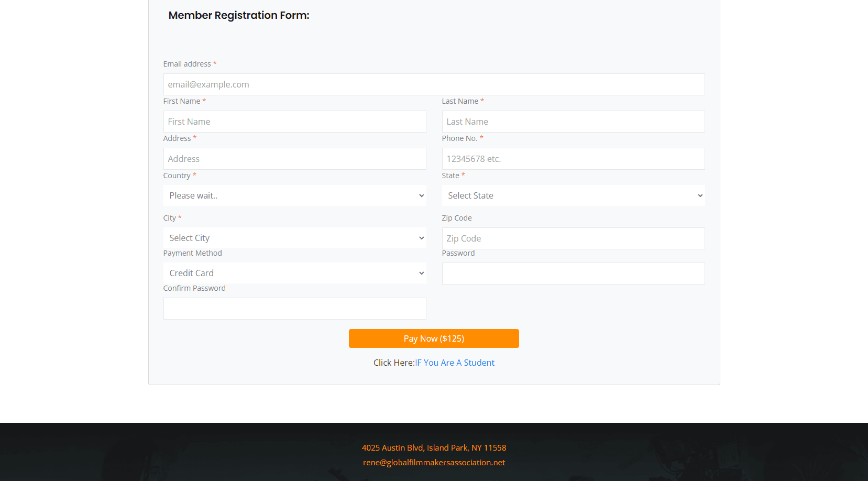The height and width of the screenshot is (481, 868).
Task: Click the 'Confirm Password' label text
Action: coord(194,288)
